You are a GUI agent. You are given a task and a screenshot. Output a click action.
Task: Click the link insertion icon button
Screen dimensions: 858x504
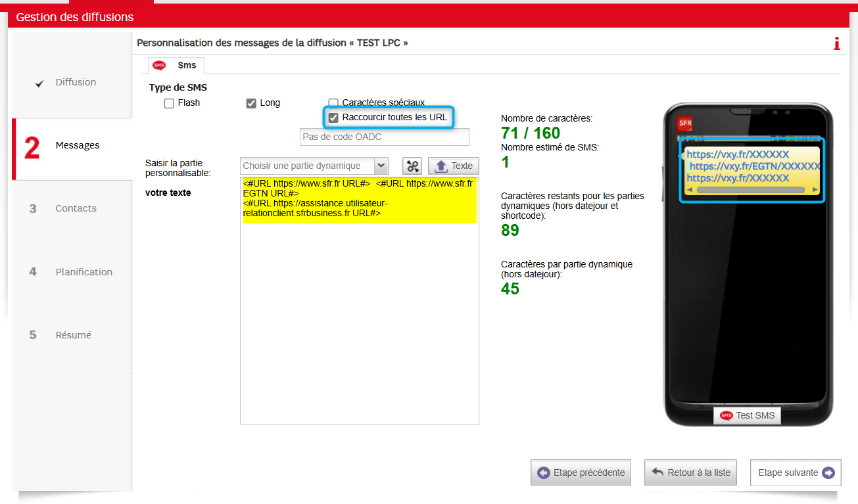tap(412, 166)
